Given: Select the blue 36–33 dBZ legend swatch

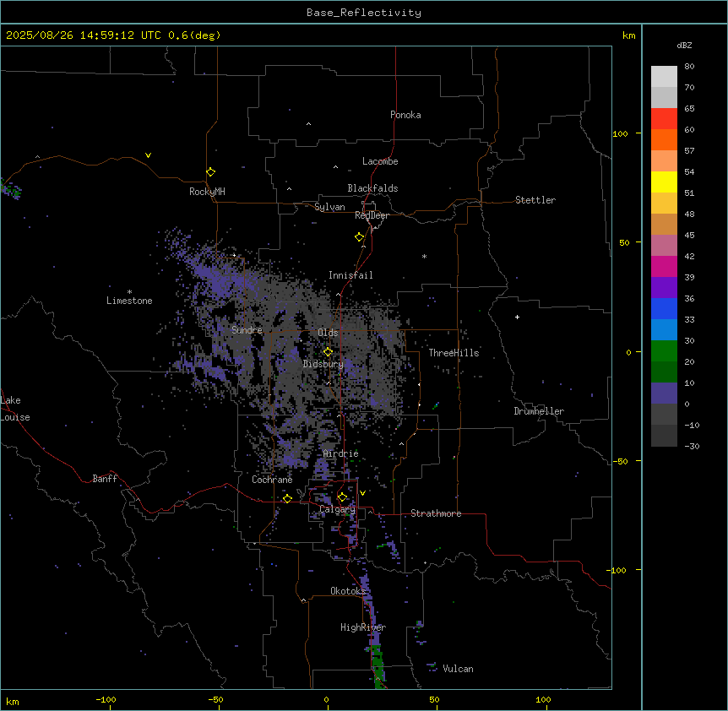Looking at the screenshot, I should coord(664,308).
